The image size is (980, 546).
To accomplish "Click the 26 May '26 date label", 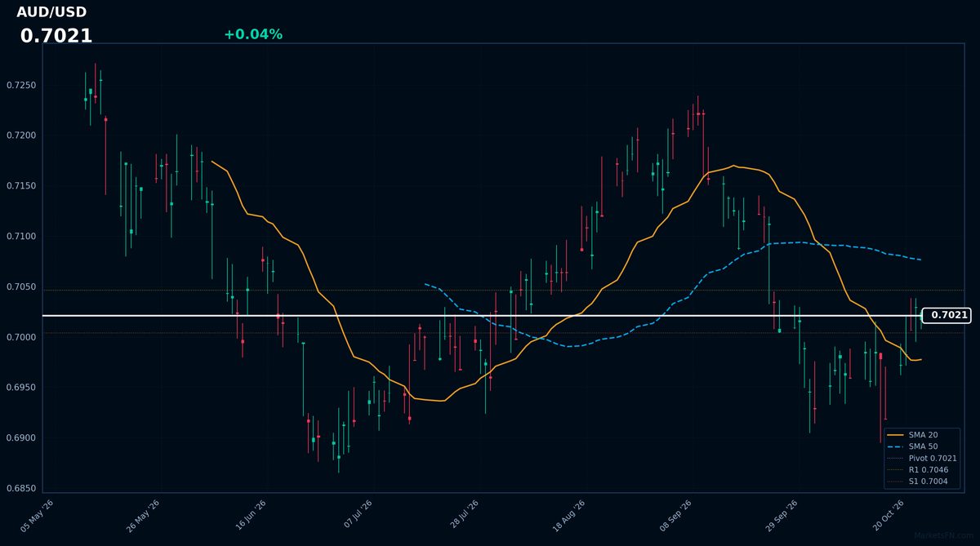I will [143, 516].
